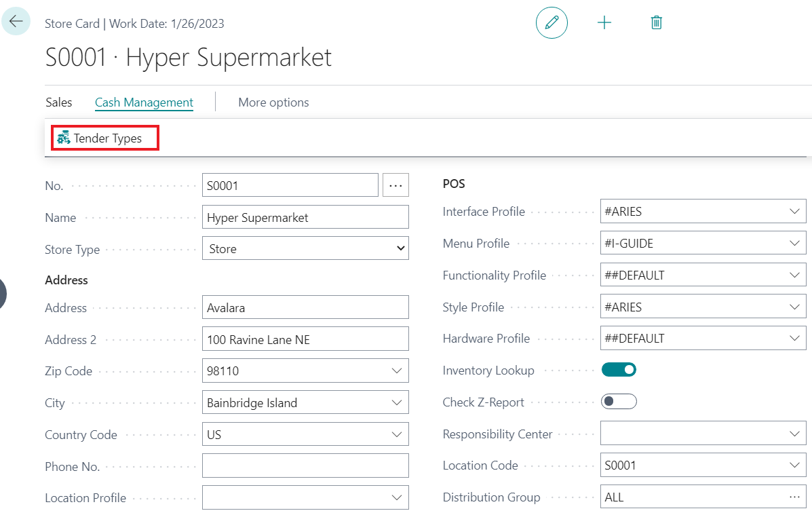Expand the Zip Code dropdown

(x=397, y=371)
